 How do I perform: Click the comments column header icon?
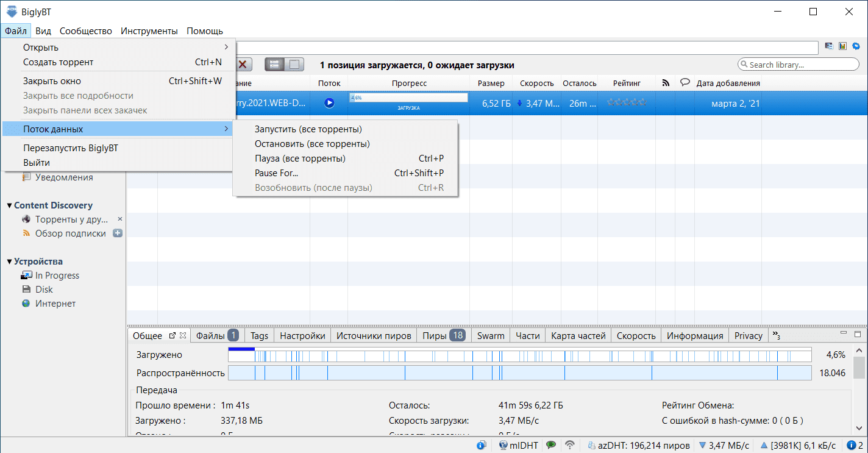[685, 83]
